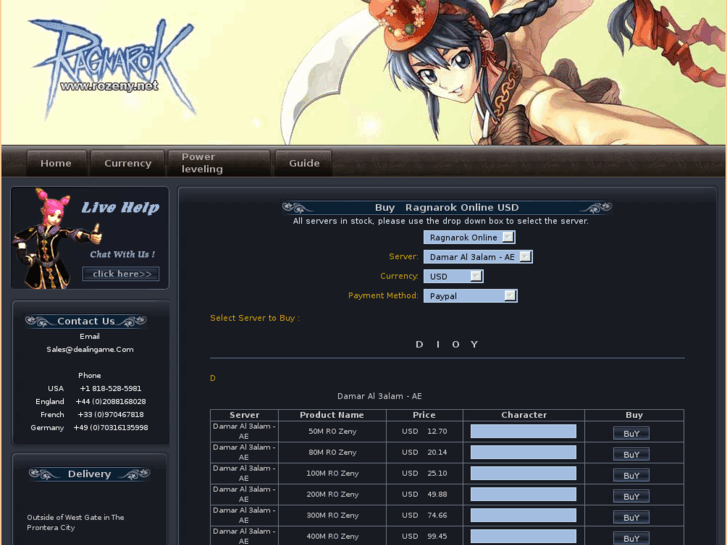Buy the 50M RO Zeny product

[631, 433]
